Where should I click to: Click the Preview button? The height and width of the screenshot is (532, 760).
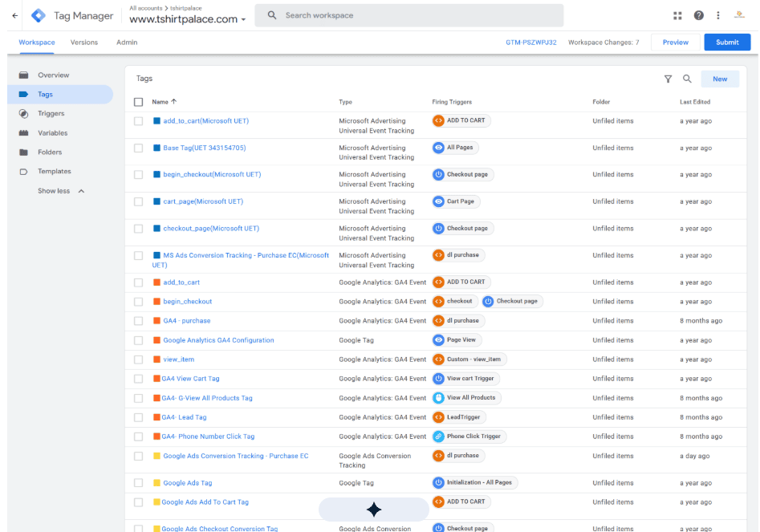[675, 43]
